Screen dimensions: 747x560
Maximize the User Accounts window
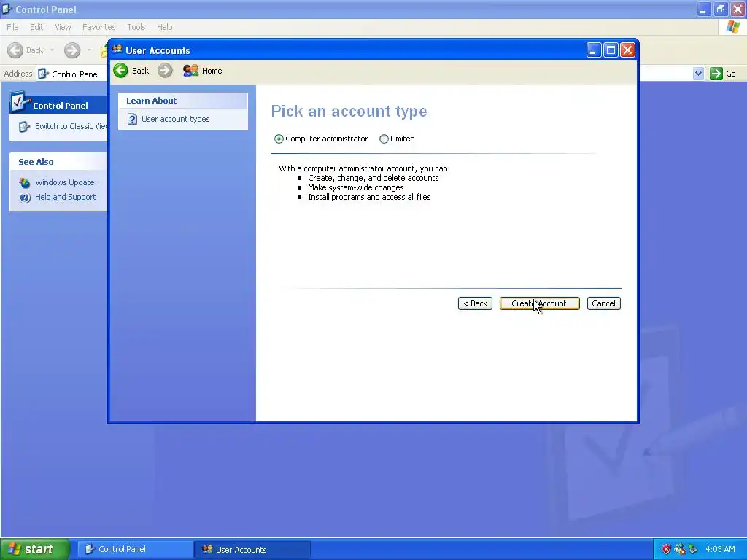611,50
